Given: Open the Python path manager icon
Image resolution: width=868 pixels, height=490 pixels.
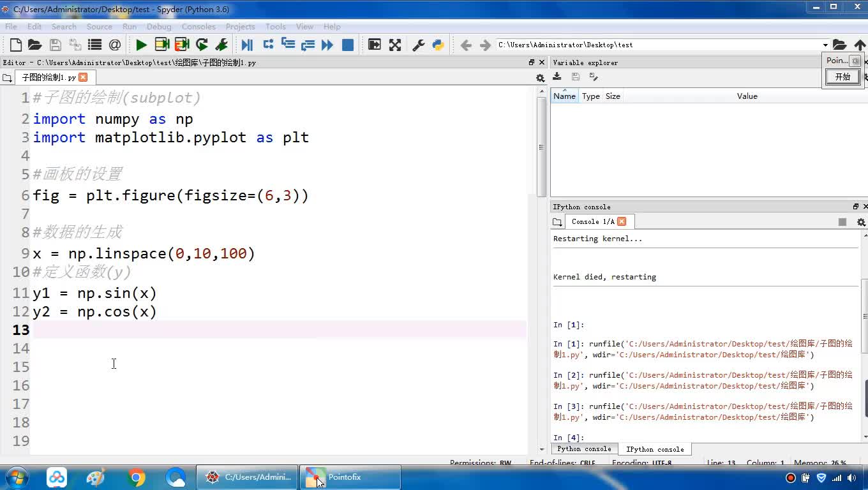Looking at the screenshot, I should click(x=438, y=45).
